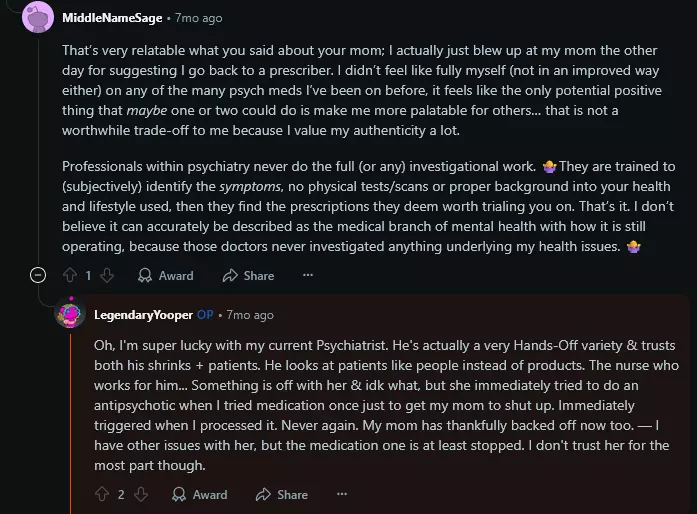Click the share arrow icon on LegendaryYooper's reply

pos(263,494)
